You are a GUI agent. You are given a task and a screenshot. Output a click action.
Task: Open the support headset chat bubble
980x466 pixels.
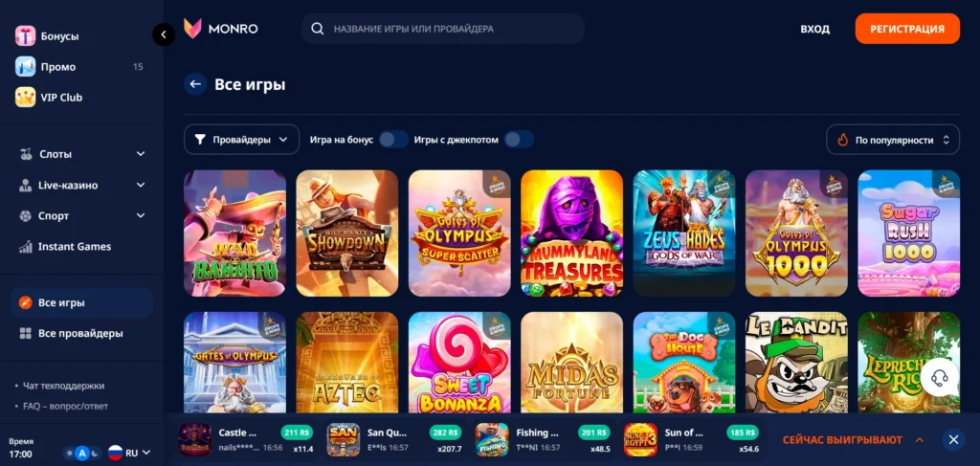pos(940,378)
